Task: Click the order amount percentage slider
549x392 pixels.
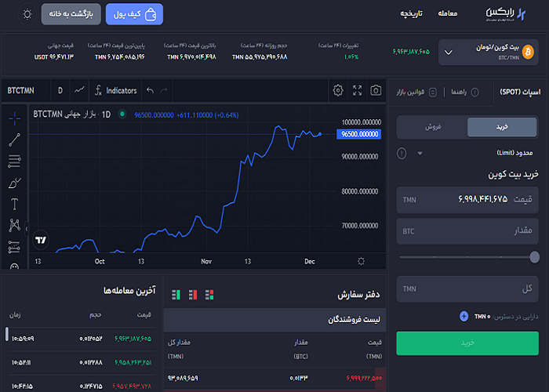Action: click(468, 256)
